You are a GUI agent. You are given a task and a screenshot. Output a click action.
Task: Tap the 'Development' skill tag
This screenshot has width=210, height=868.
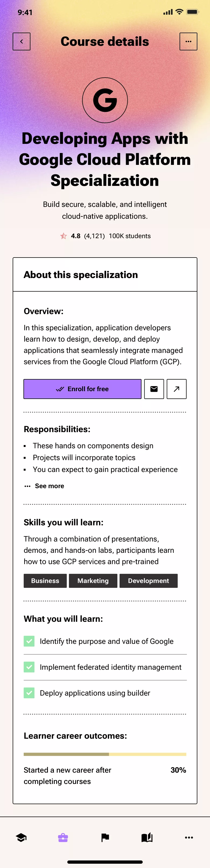pos(148,581)
